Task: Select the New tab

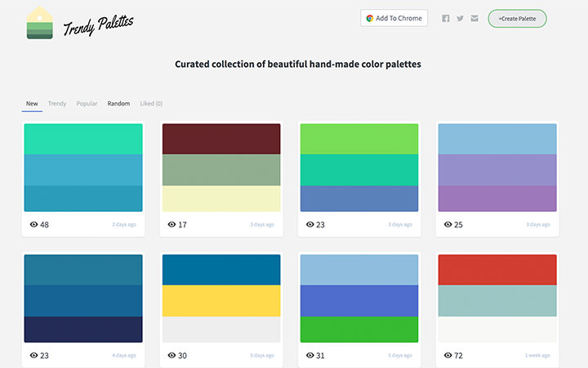Action: pyautogui.click(x=32, y=104)
